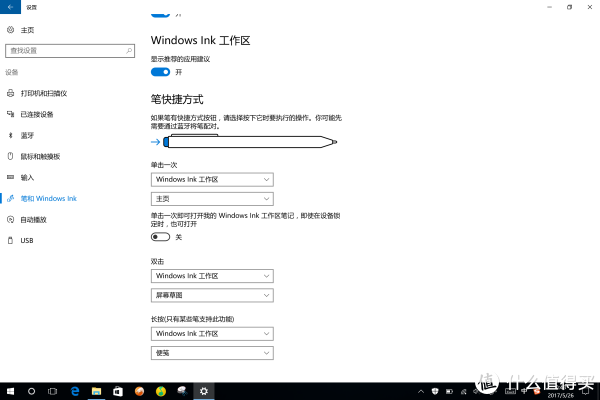
Task: Launch Microsoft Edge from the taskbar
Action: point(75,391)
